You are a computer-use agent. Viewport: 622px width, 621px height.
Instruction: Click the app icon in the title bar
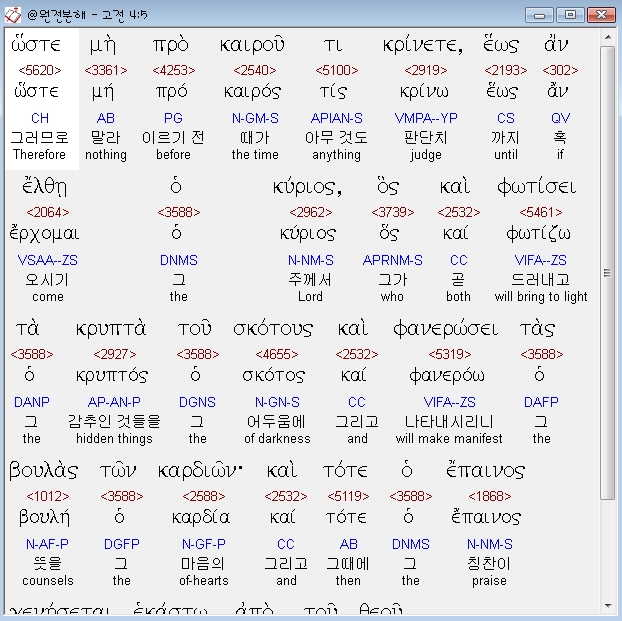click(x=12, y=15)
